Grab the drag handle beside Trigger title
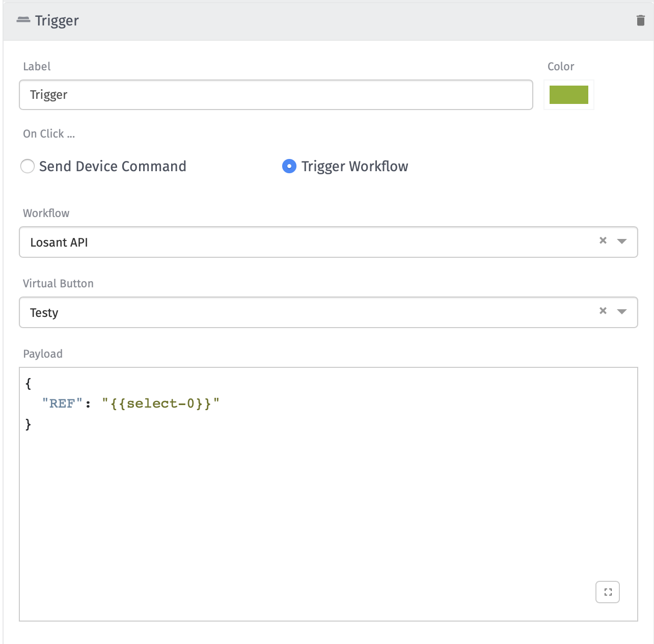Image resolution: width=654 pixels, height=644 pixels. click(23, 20)
